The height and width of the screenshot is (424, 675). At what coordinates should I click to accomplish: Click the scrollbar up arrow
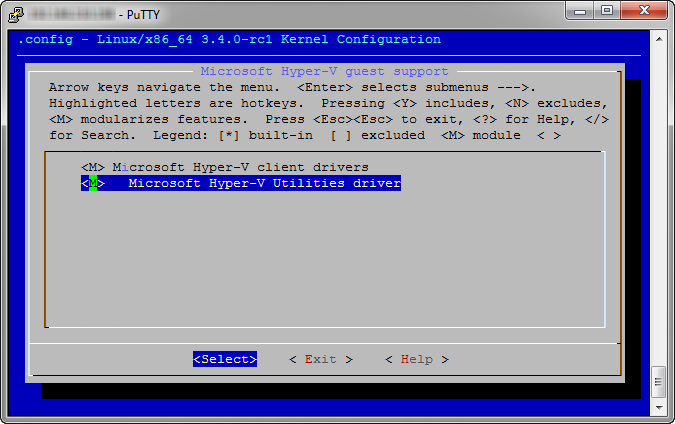(659, 39)
